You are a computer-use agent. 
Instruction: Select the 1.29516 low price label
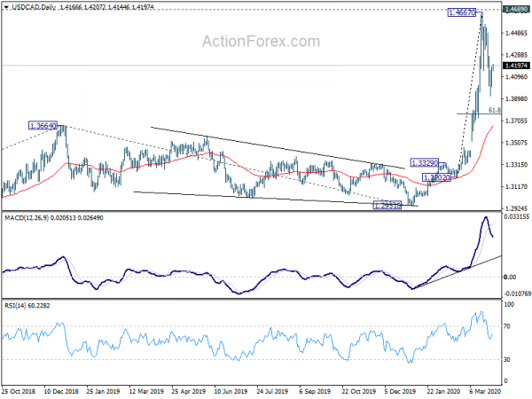tap(387, 205)
